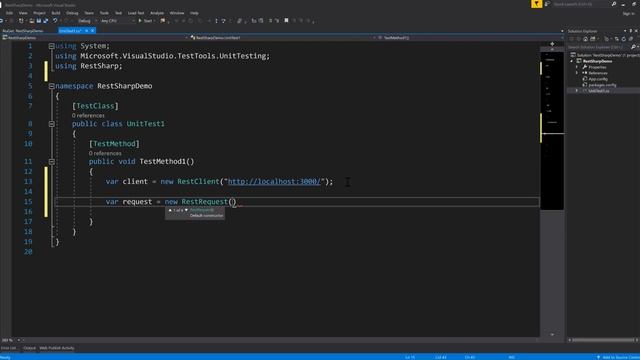
Task: Click the Solution Explorer Home icon
Action: point(585,39)
